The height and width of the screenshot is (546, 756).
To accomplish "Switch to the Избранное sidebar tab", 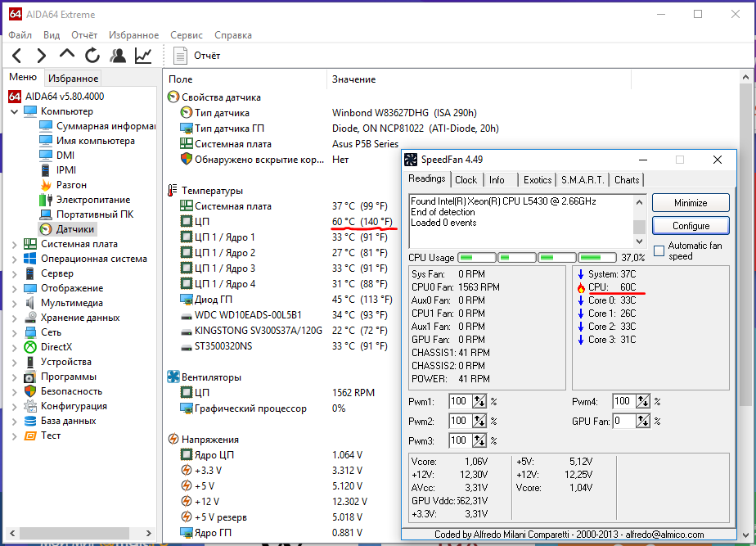I will 74,78.
